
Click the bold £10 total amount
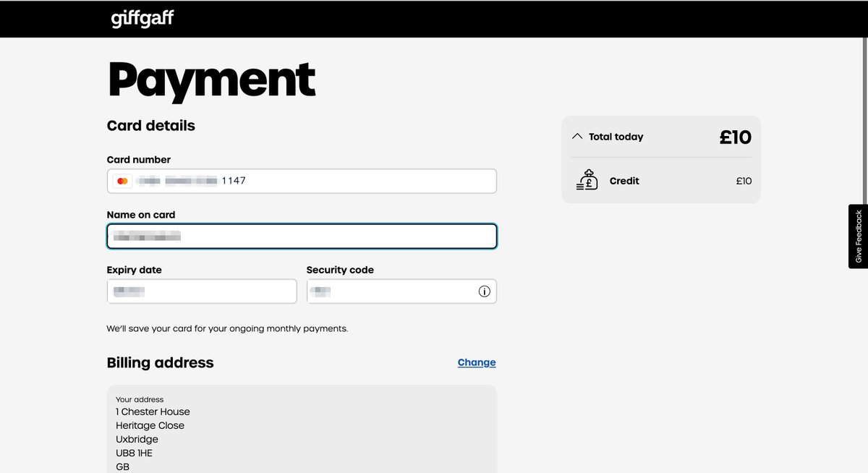tap(735, 137)
